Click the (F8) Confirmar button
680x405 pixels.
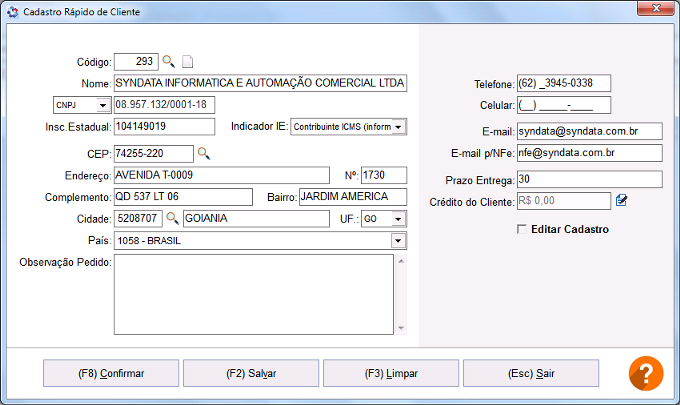click(x=111, y=373)
